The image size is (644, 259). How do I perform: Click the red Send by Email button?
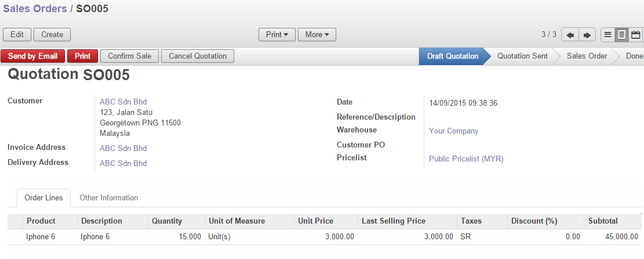(x=33, y=56)
